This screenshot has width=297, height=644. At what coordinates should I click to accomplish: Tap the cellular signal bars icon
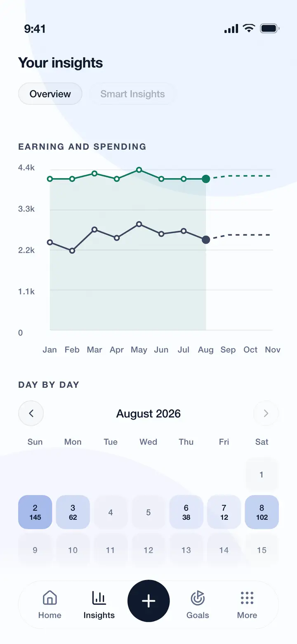coord(231,28)
